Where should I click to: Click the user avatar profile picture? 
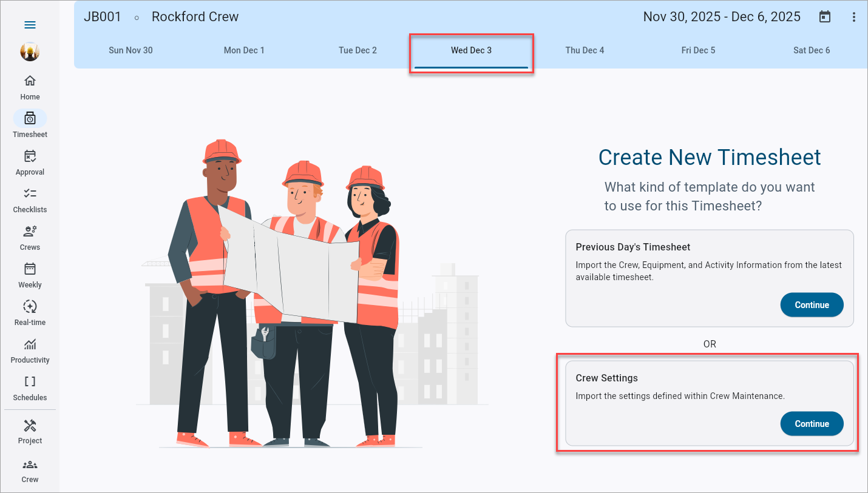tap(30, 52)
